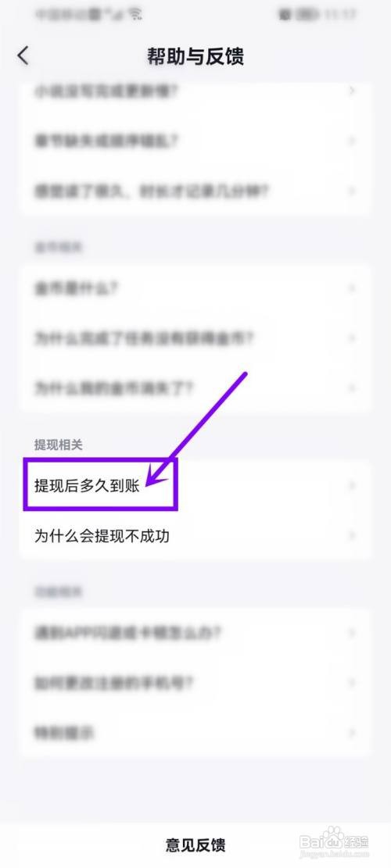Tap the chevron next to 遇到APP闪退或卡顿怎么办

(351, 633)
